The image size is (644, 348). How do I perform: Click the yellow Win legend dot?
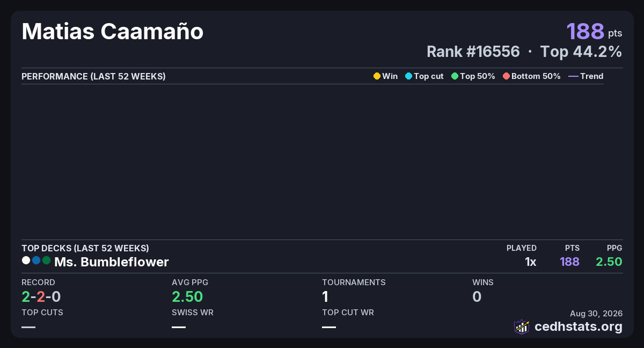point(377,76)
